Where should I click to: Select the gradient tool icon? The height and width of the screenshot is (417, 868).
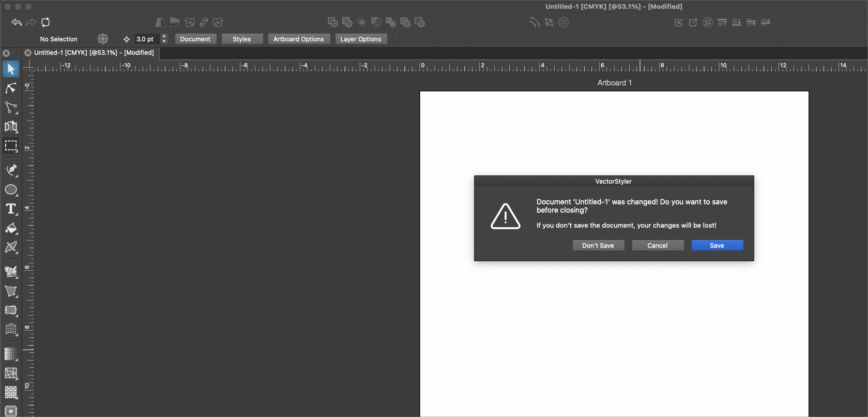[x=11, y=354]
